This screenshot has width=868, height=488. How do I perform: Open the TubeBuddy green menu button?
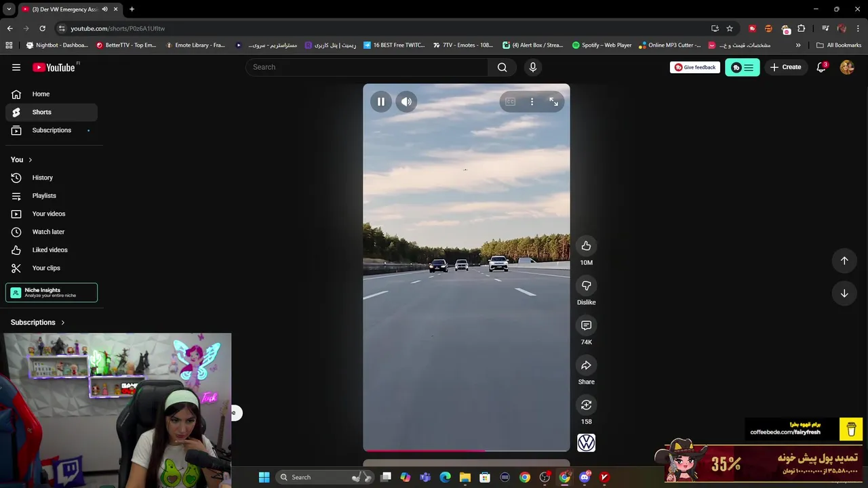[743, 67]
